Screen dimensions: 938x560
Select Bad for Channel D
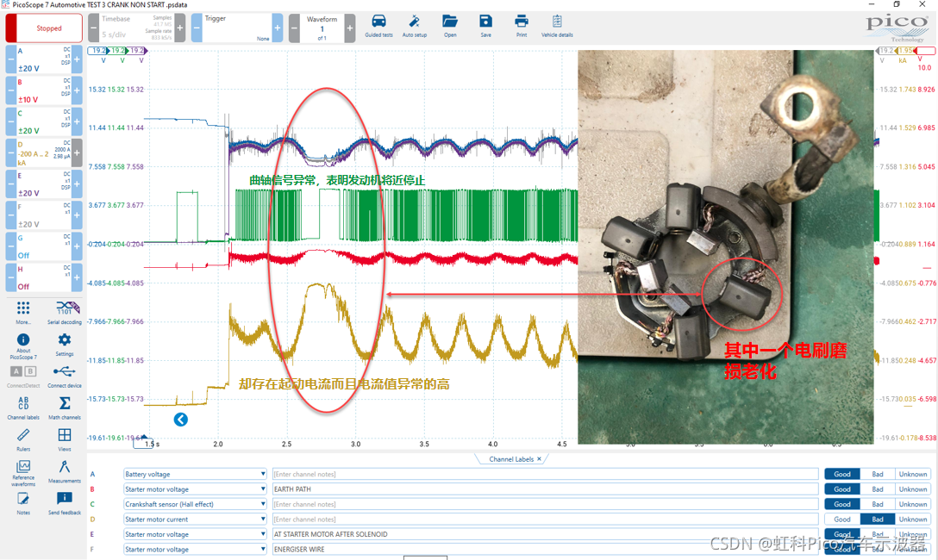878,520
